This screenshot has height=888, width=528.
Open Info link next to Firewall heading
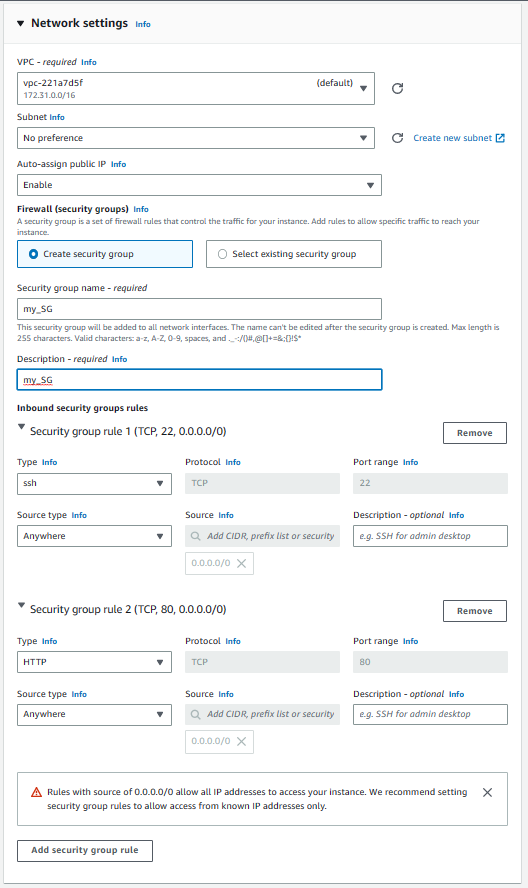click(x=141, y=210)
